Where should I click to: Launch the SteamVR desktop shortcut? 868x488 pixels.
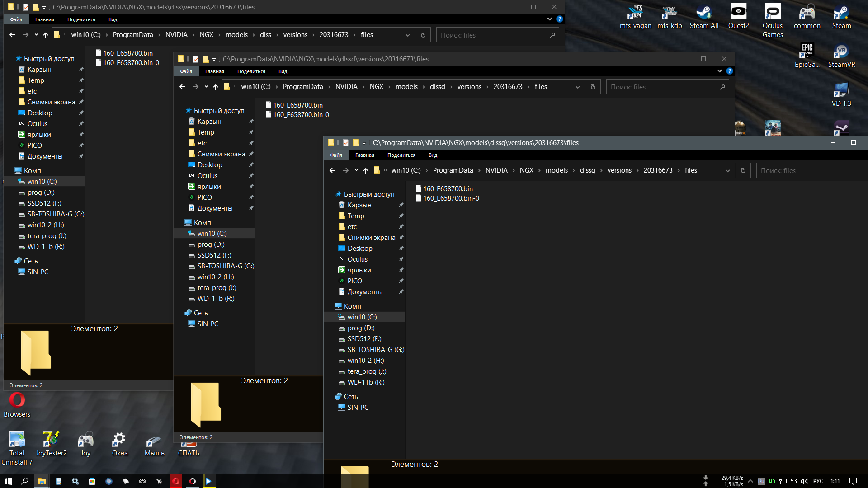point(841,56)
